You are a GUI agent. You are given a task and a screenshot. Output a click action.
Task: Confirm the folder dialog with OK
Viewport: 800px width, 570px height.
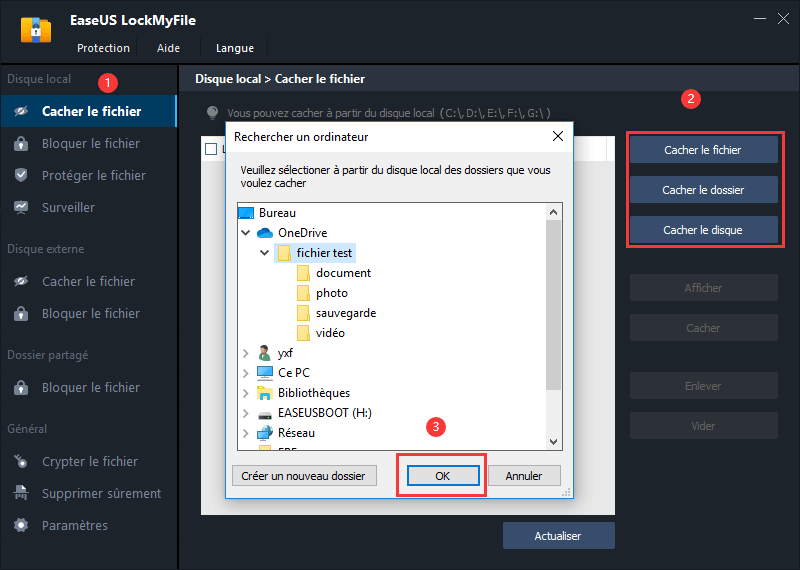pos(443,476)
